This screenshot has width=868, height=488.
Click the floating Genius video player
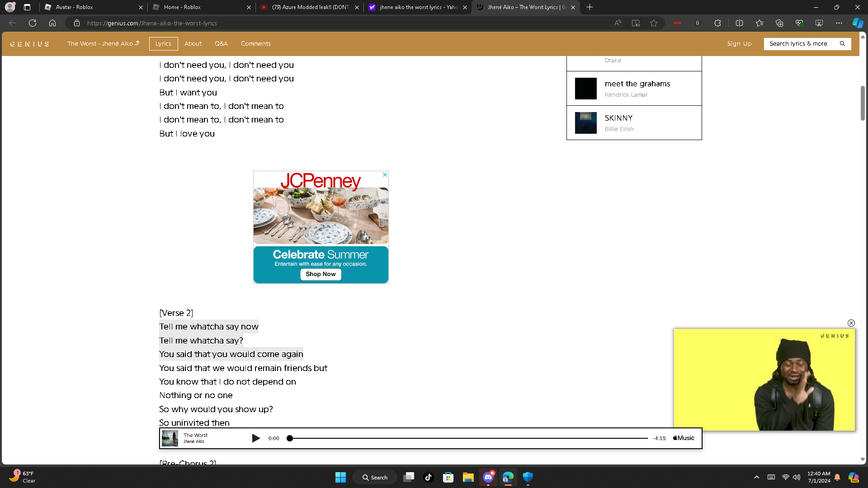764,380
